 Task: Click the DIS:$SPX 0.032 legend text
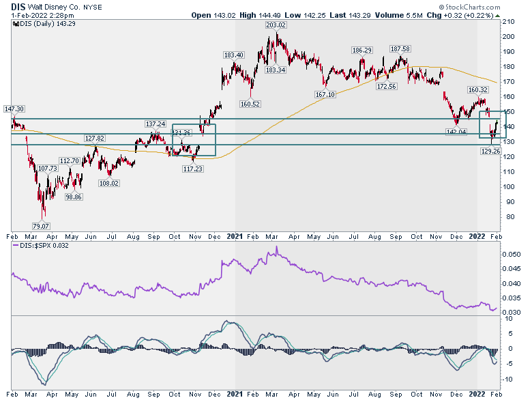click(x=44, y=246)
